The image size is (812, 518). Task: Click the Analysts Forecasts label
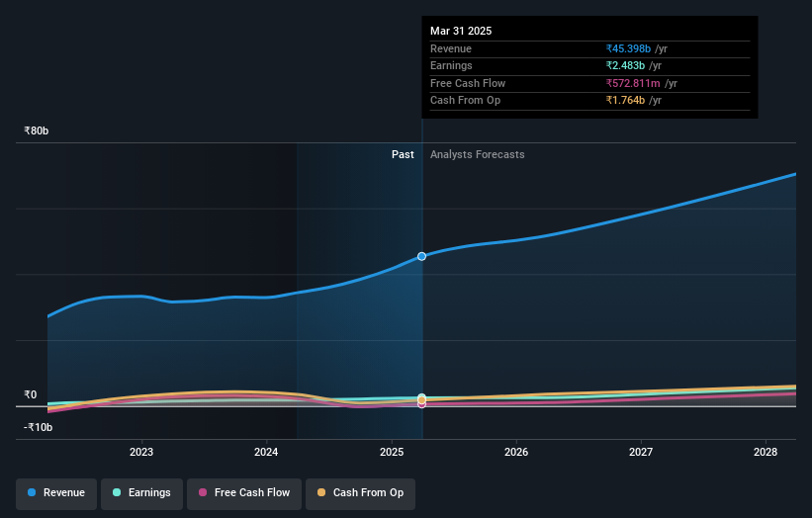477,155
